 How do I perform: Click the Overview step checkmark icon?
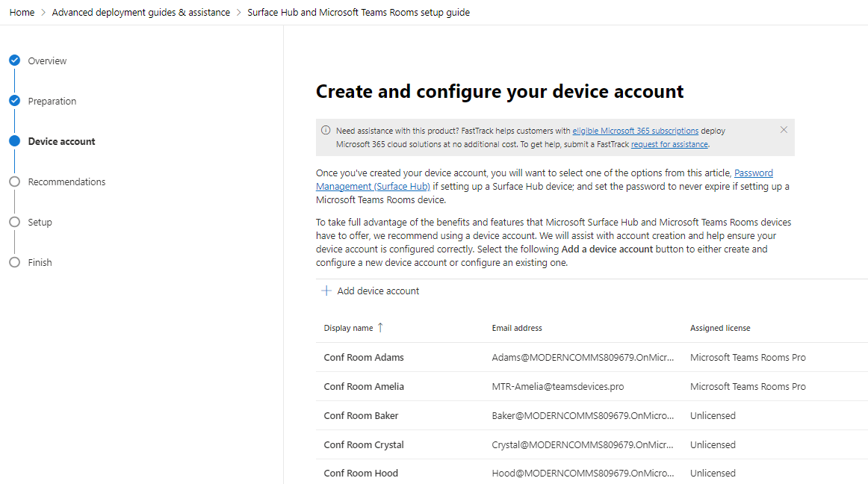pyautogui.click(x=14, y=60)
